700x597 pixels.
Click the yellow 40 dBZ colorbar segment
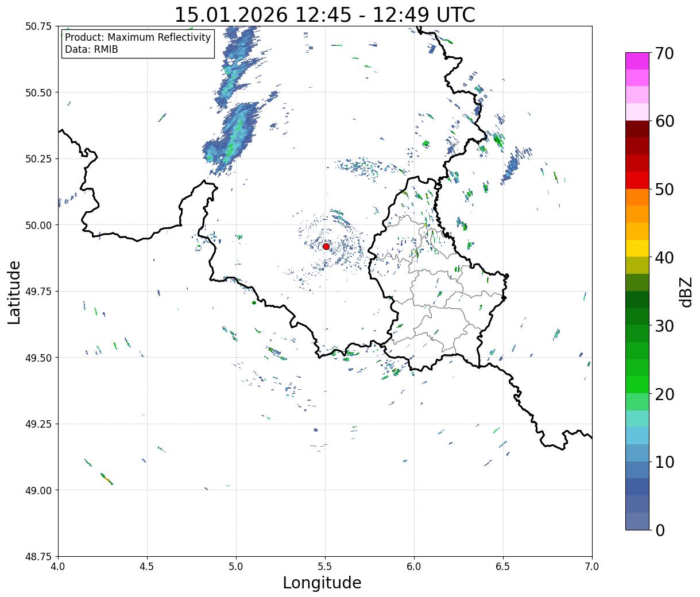coord(637,248)
